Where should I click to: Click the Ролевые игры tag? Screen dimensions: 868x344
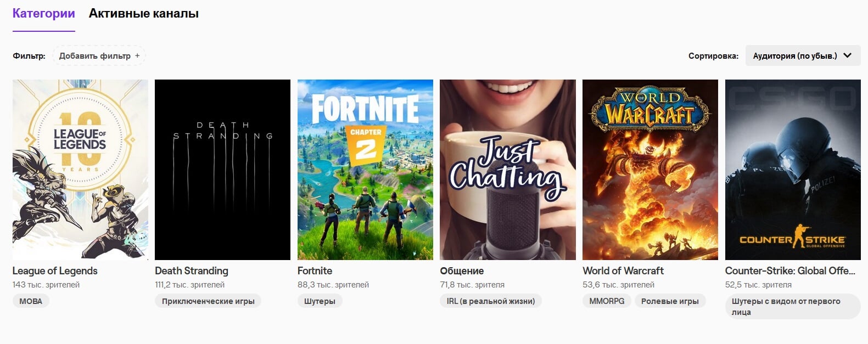pos(670,301)
